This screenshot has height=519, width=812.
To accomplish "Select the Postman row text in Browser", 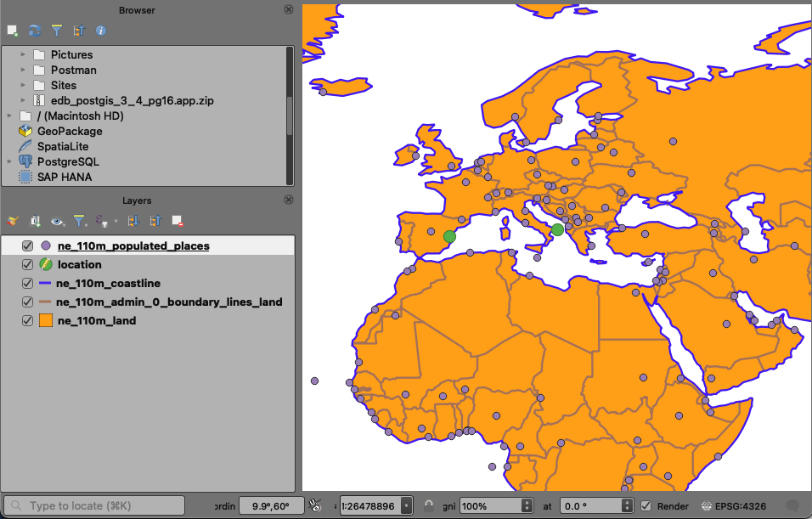I will [74, 70].
